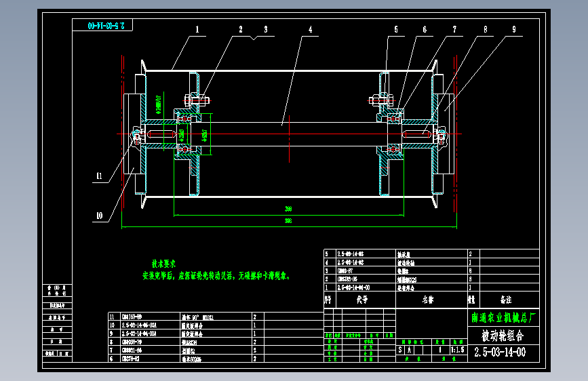Click the '南通农业机械总厂' company name
Viewport: 588px width, 381px height.
(x=504, y=318)
